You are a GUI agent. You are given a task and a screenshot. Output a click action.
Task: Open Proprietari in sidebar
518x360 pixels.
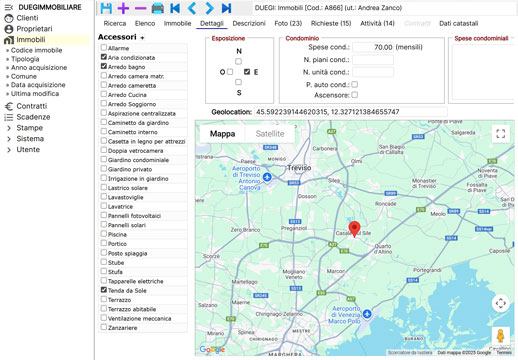point(34,29)
